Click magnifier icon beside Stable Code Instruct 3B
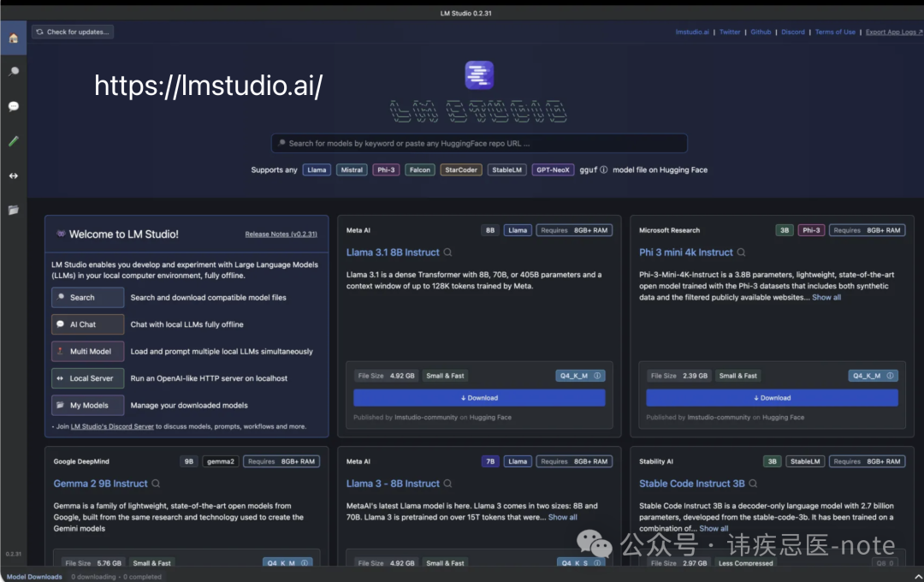924x582 pixels. (753, 484)
